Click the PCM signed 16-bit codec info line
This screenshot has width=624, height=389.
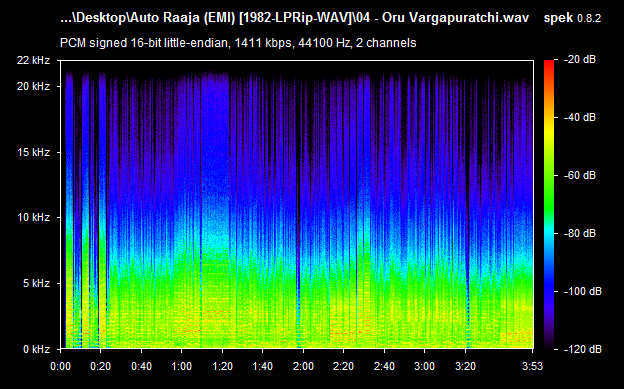click(x=238, y=43)
